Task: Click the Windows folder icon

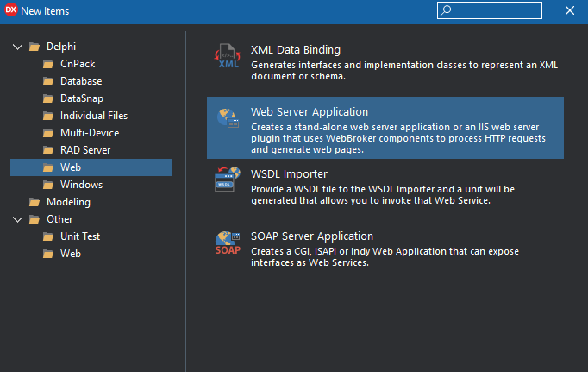Action: point(48,185)
